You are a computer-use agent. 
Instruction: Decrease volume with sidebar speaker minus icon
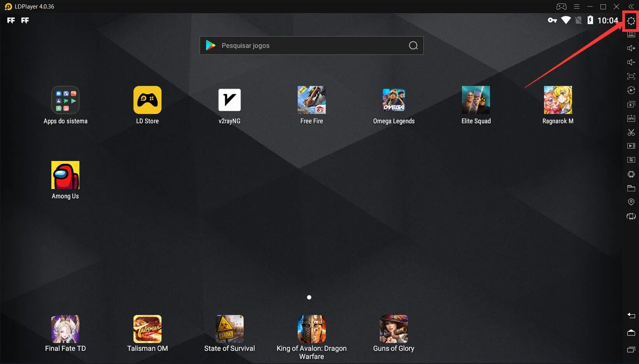click(631, 62)
